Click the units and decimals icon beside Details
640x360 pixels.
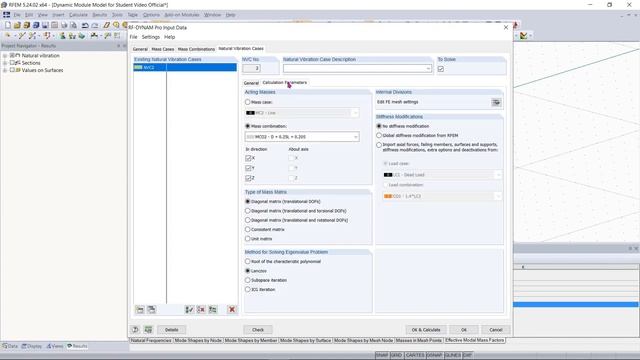pos(148,330)
